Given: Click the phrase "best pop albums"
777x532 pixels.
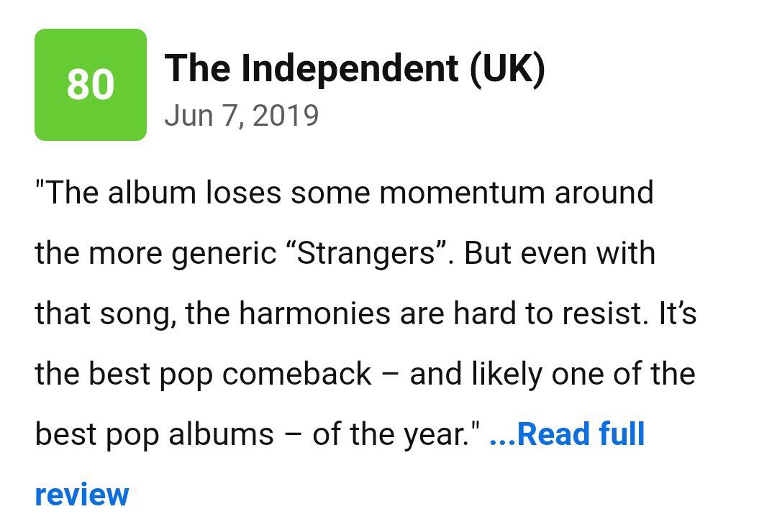Looking at the screenshot, I should (x=154, y=435).
